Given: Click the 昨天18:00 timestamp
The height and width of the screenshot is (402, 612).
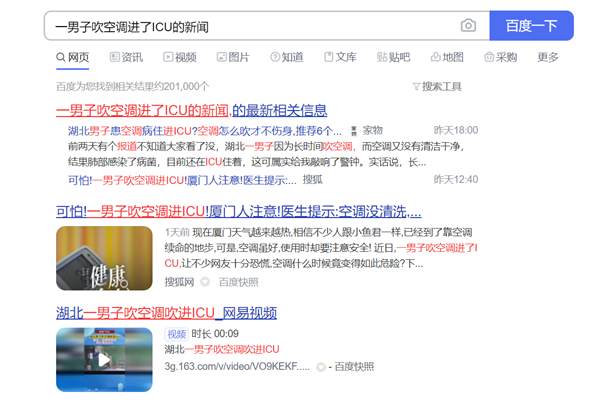Looking at the screenshot, I should tap(456, 130).
